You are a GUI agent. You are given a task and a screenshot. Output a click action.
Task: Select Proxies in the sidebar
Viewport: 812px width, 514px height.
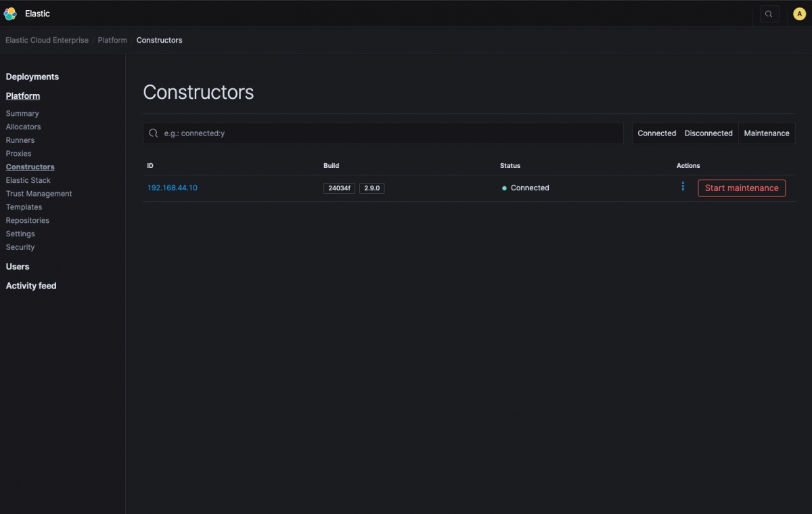[18, 154]
